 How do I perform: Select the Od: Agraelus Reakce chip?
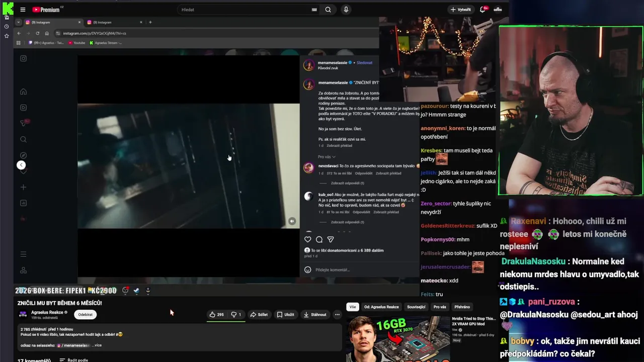[x=381, y=307]
